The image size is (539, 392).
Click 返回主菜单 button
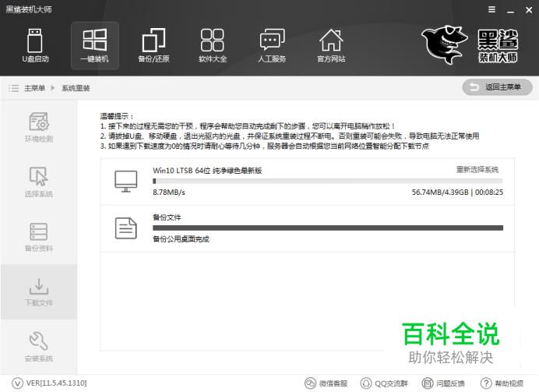497,87
